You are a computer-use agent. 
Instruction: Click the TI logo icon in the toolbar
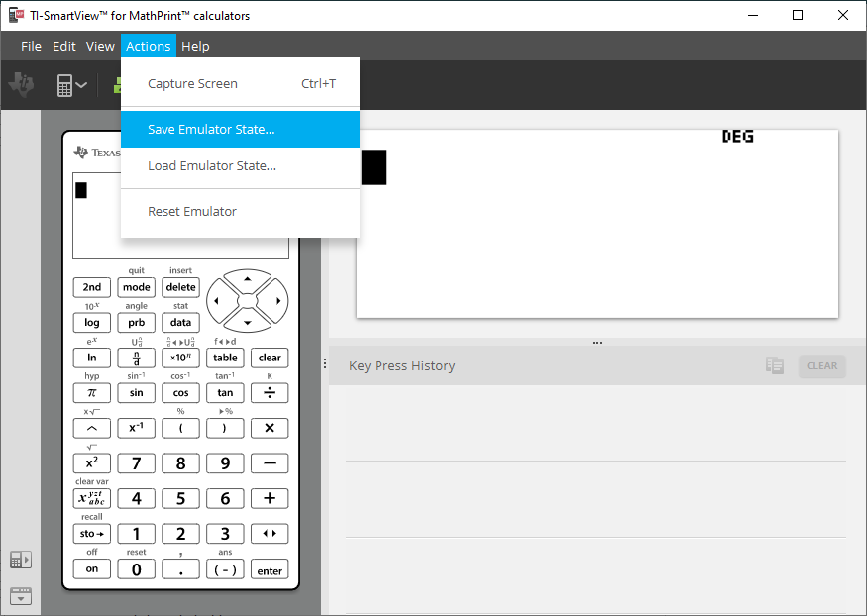[21, 84]
